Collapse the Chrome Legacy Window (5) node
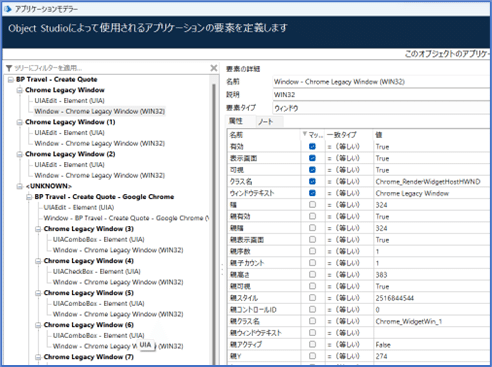The height and width of the screenshot is (367, 492). point(39,293)
